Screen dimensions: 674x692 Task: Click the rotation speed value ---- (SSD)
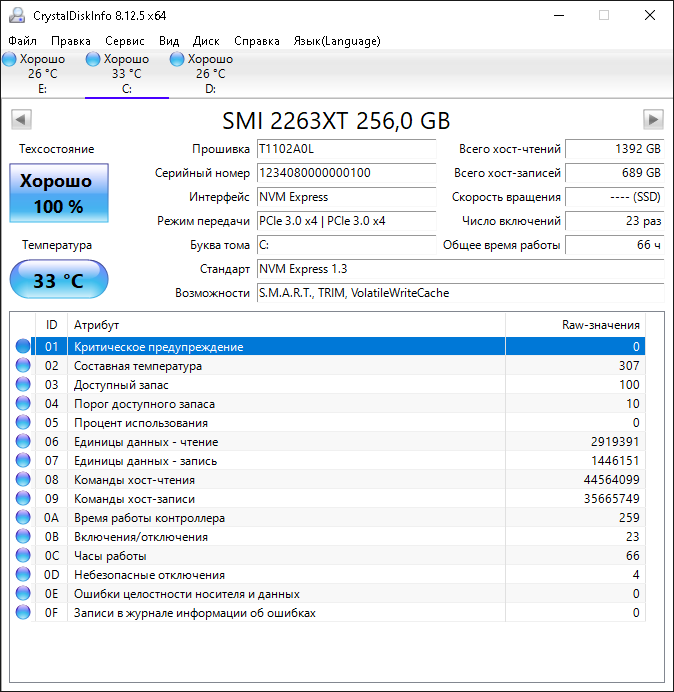[x=614, y=197]
